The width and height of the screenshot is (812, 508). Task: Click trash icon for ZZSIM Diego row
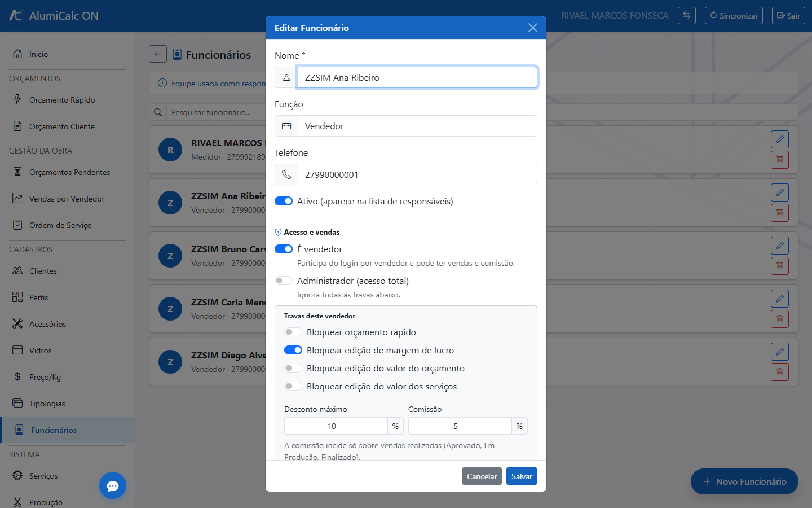click(x=780, y=372)
